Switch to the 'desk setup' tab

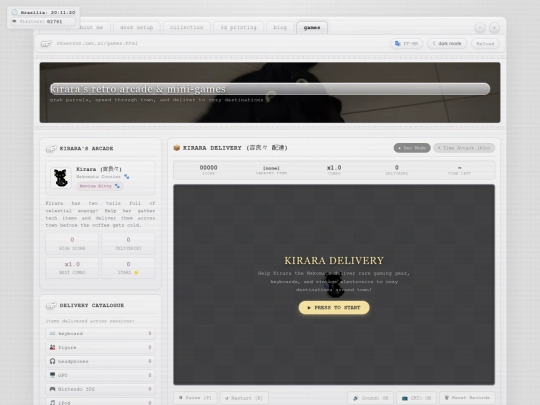136,28
